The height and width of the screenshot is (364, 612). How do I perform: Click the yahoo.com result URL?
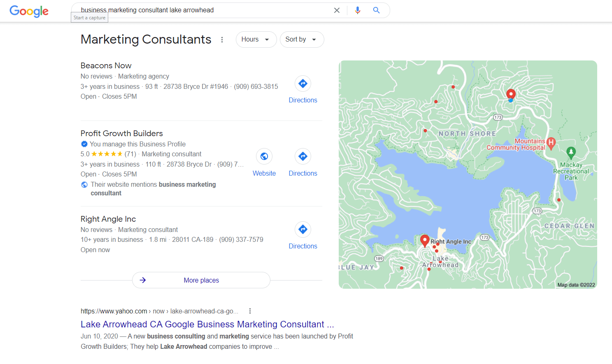pos(159,311)
